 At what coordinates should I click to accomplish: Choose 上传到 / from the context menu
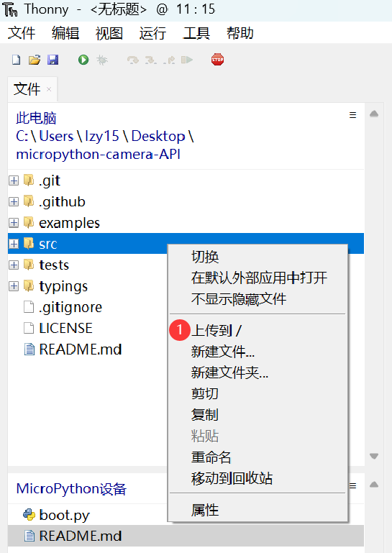[216, 331]
